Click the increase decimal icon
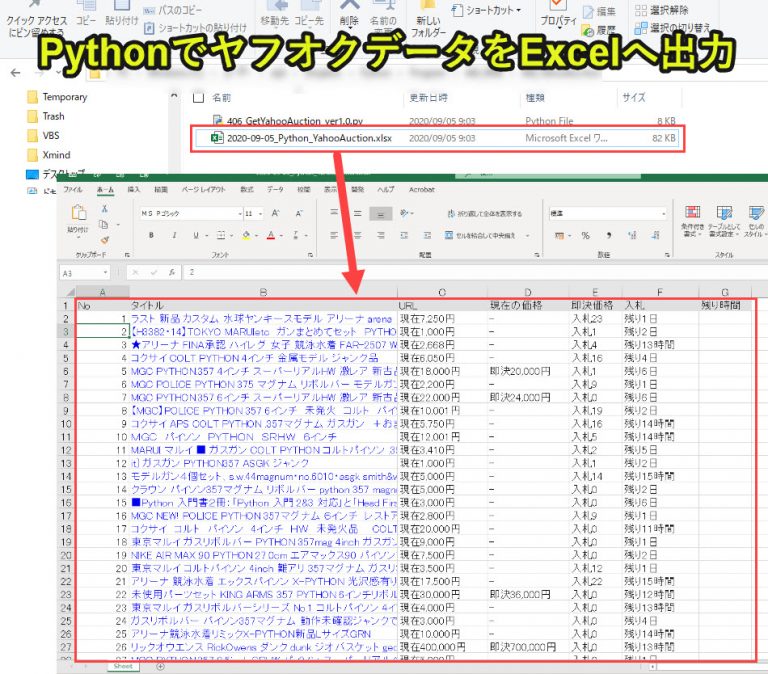Viewport: 768px width, 674px height. click(632, 236)
